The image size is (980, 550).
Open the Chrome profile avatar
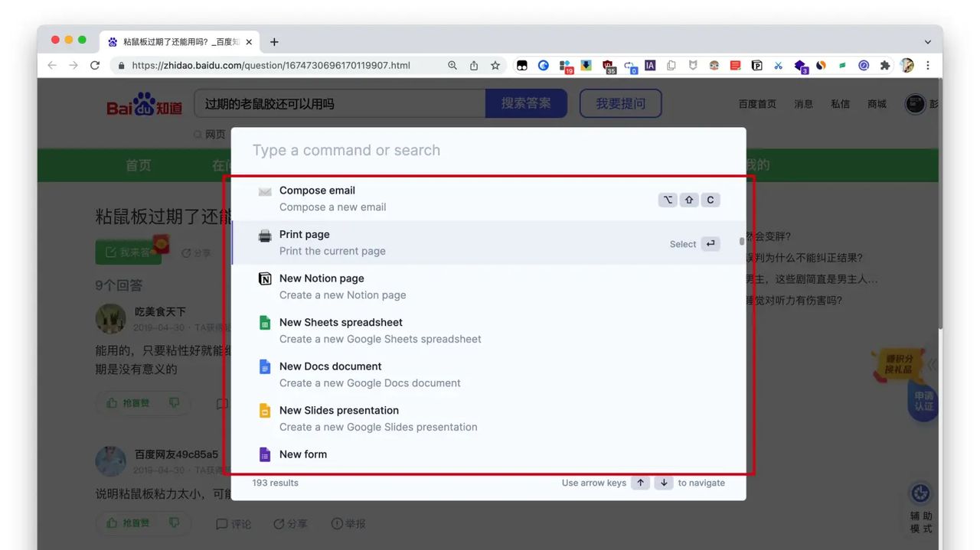[x=906, y=66]
